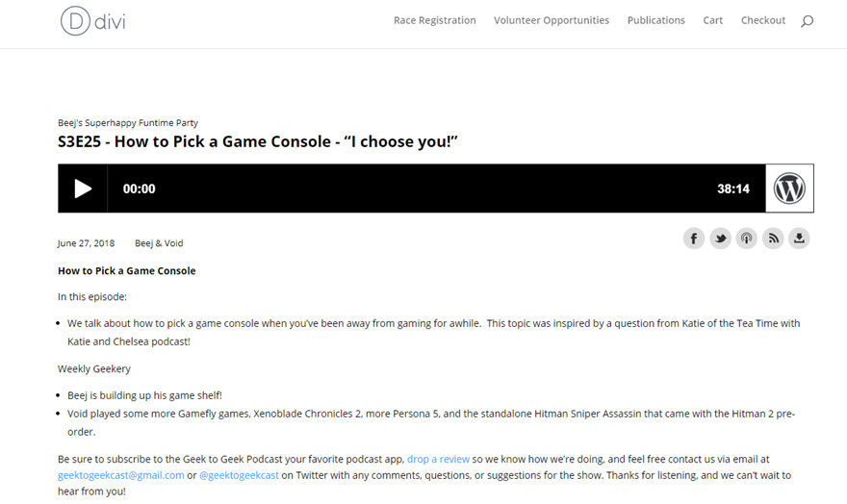Click the Beej's Superhappy Funtime Party label
This screenshot has width=847, height=504.
coord(127,123)
